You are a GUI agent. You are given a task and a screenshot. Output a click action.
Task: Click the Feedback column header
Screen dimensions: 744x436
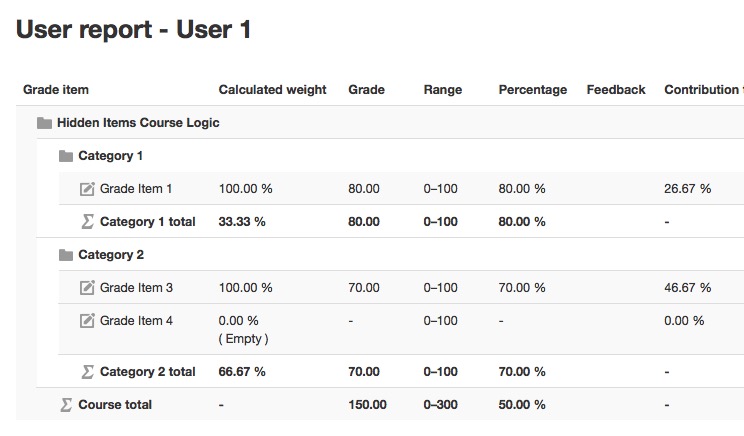[x=616, y=90]
